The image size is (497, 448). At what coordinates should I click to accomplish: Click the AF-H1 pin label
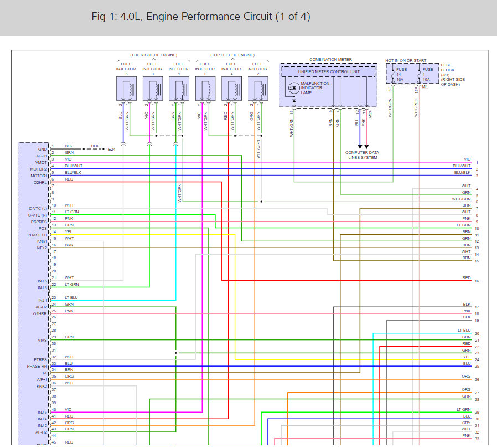[x=42, y=156]
